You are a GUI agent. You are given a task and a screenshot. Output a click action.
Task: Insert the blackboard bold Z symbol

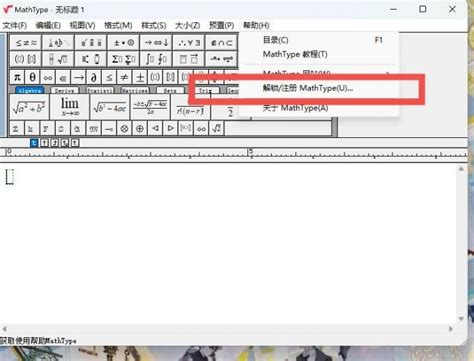click(x=16, y=128)
